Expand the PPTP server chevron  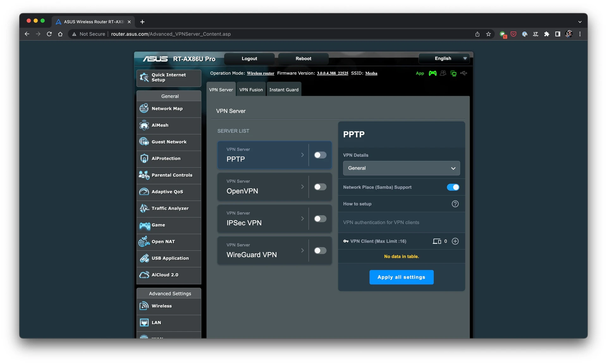303,155
